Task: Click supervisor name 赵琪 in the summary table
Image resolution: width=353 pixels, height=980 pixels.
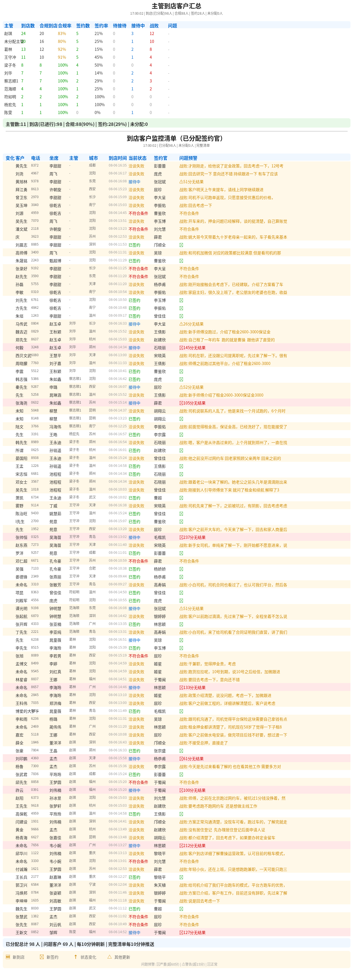Action: coord(8,34)
